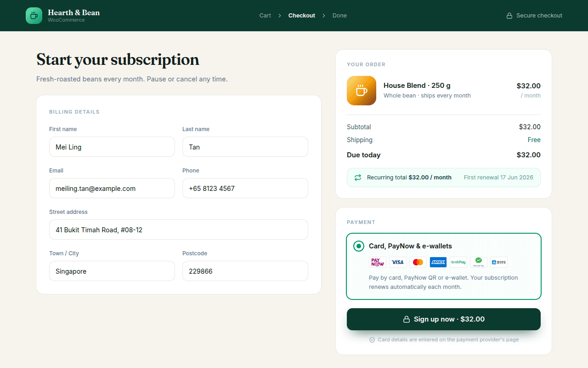Click into the First name field
The width and height of the screenshot is (588, 368).
pyautogui.click(x=112, y=147)
